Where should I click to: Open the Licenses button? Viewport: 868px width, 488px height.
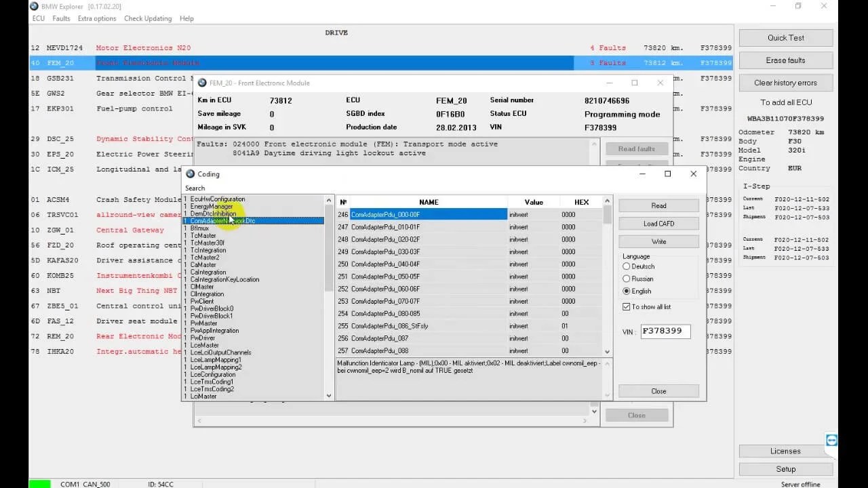tap(786, 451)
